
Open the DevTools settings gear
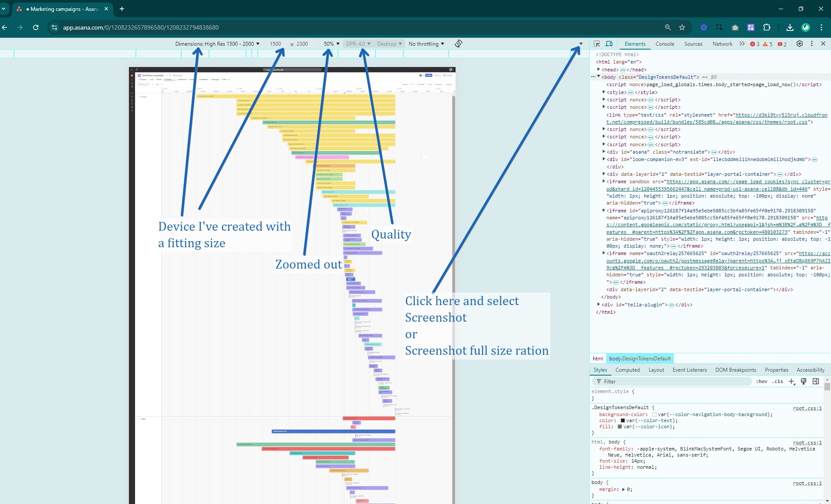800,44
